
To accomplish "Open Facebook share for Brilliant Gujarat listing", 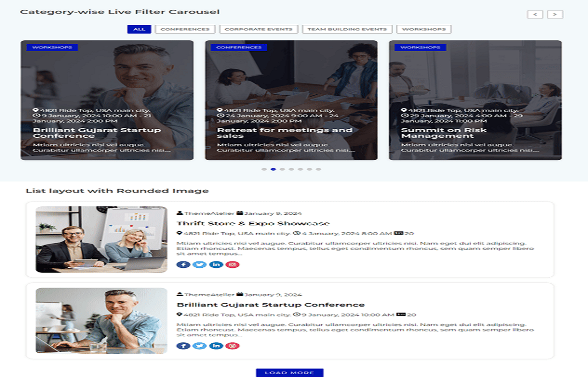I will tap(183, 346).
